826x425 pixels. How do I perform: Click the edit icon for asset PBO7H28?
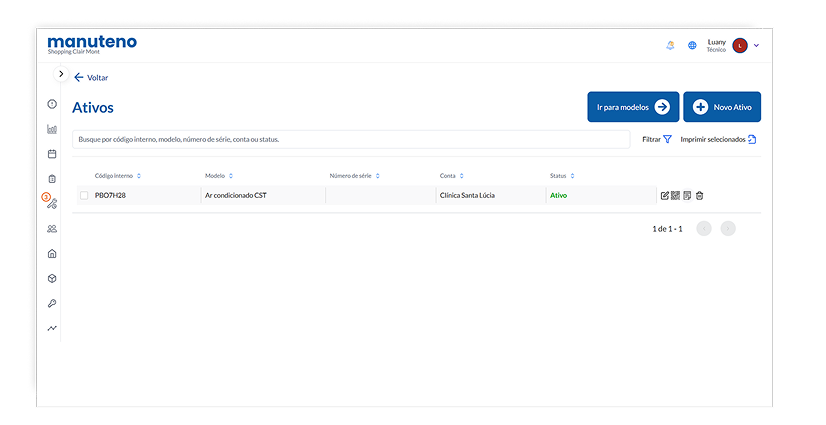pyautogui.click(x=665, y=195)
